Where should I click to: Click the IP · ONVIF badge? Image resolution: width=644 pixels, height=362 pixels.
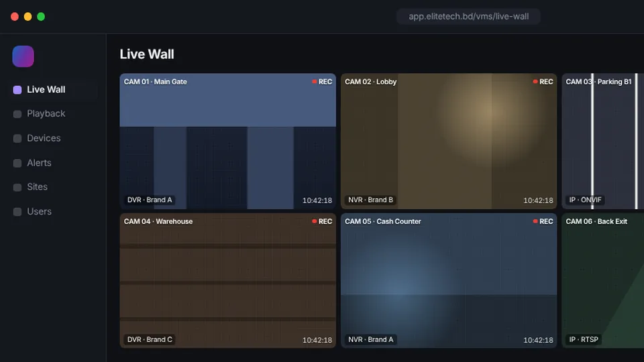585,200
